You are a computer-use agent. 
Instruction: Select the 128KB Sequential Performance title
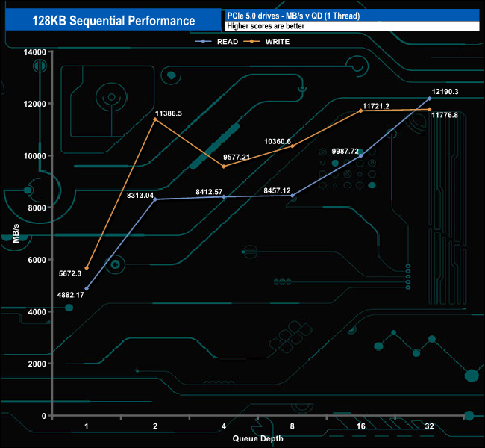coord(113,21)
